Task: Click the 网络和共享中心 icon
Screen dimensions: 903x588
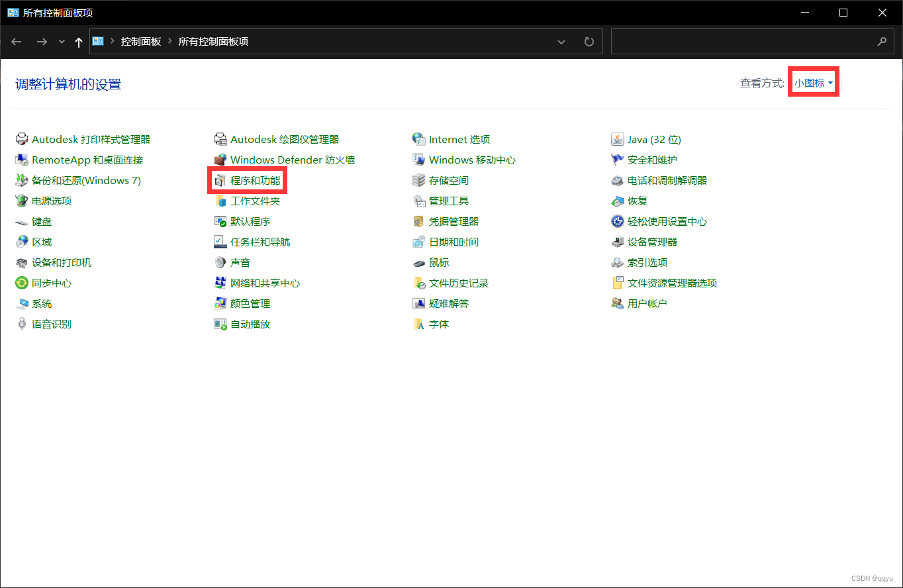Action: (220, 283)
